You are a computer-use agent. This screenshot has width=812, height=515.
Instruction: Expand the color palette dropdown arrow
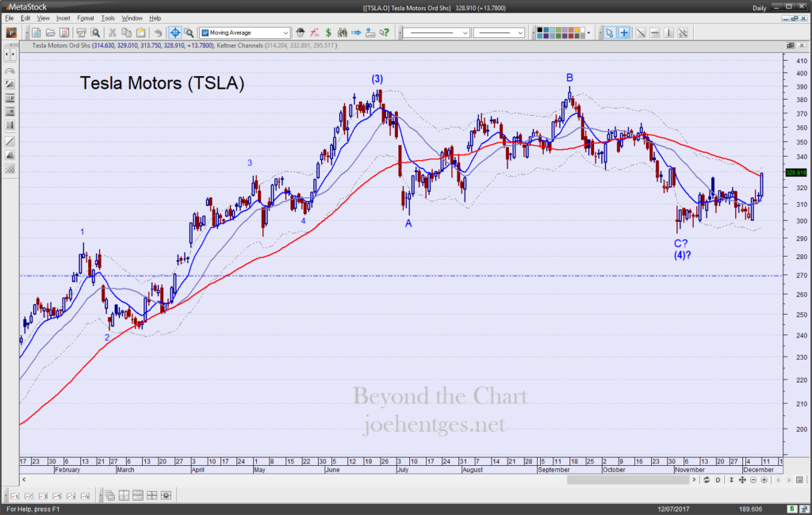589,32
